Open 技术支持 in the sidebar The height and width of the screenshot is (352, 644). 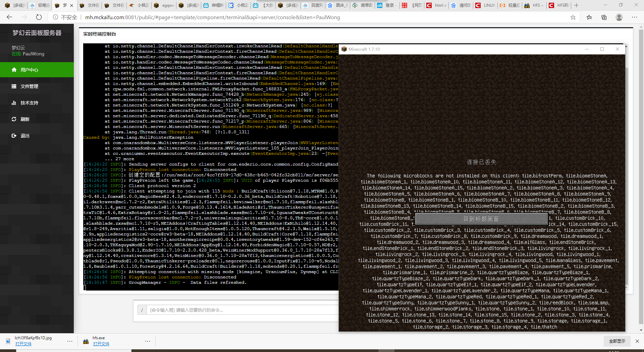[37, 103]
